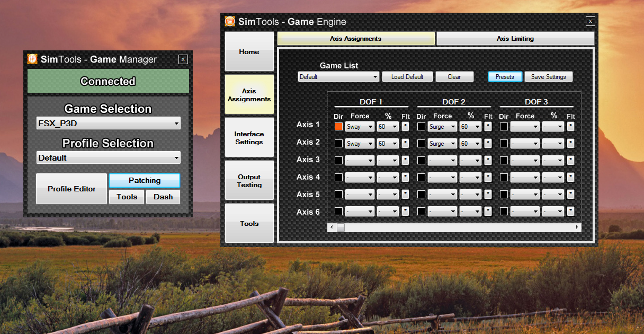The width and height of the screenshot is (644, 334).
Task: Open Flt filter button for Axis 6 DOF 2
Action: 488,211
